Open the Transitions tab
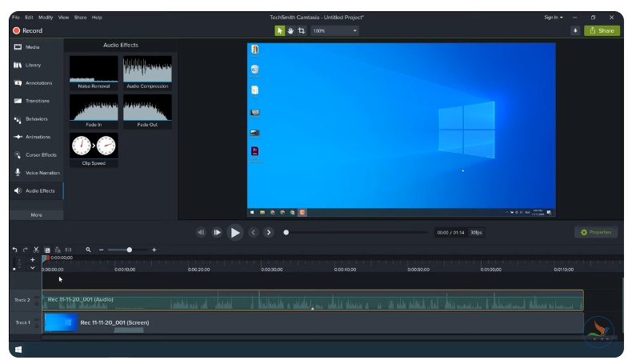This screenshot has height=364, width=628. pyautogui.click(x=36, y=101)
